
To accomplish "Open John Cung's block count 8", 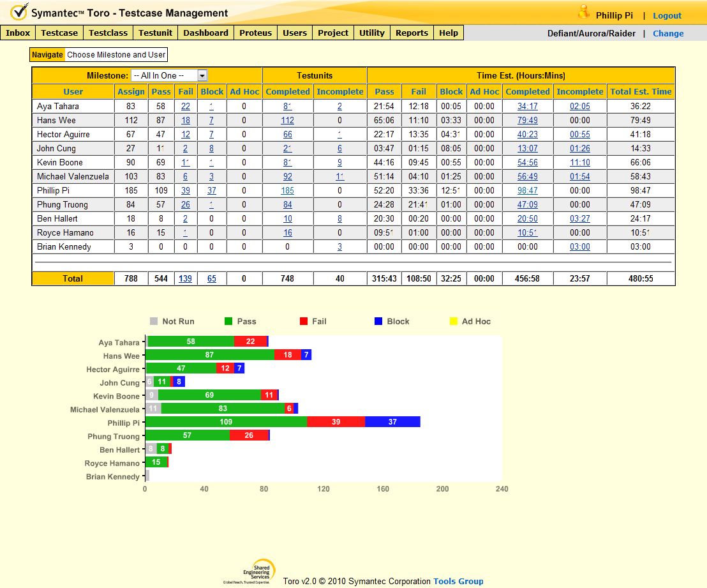I will click(211, 149).
